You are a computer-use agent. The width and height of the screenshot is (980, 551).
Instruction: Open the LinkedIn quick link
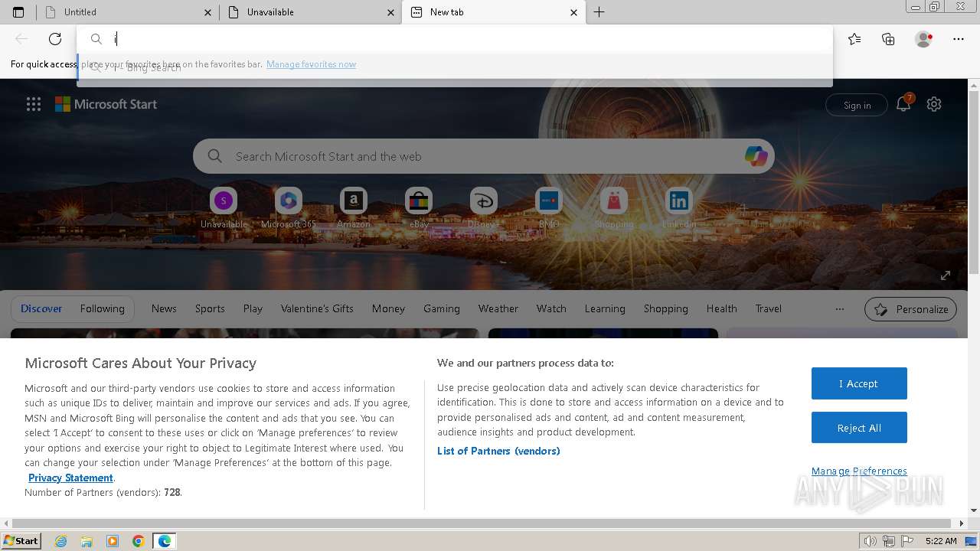[x=678, y=208]
